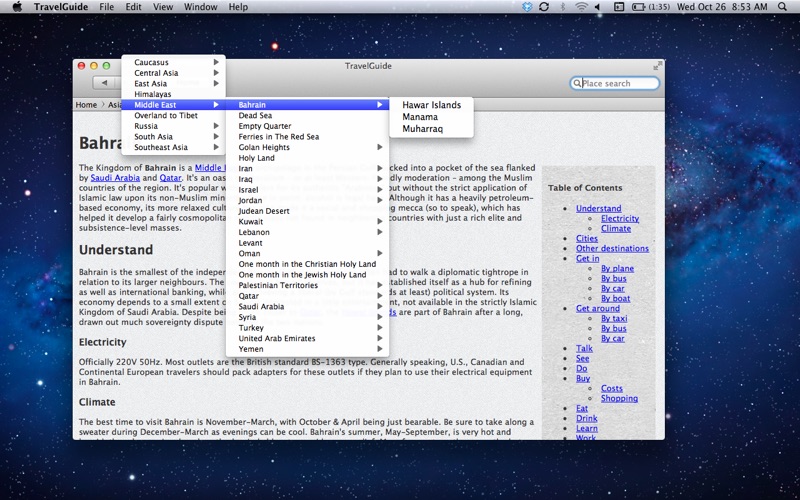Image resolution: width=800 pixels, height=500 pixels.
Task: Choose Muharraq from Bahrain submenu
Action: click(432, 129)
